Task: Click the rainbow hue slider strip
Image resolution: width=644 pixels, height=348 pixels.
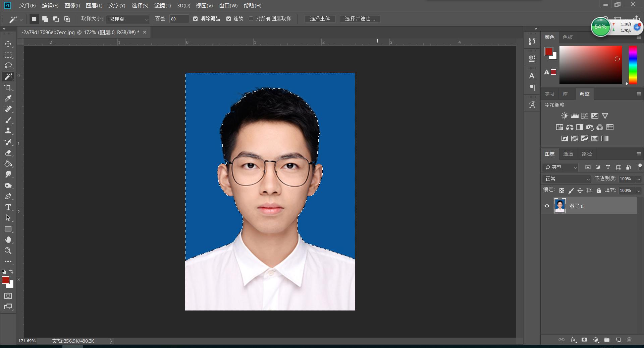Action: (633, 65)
